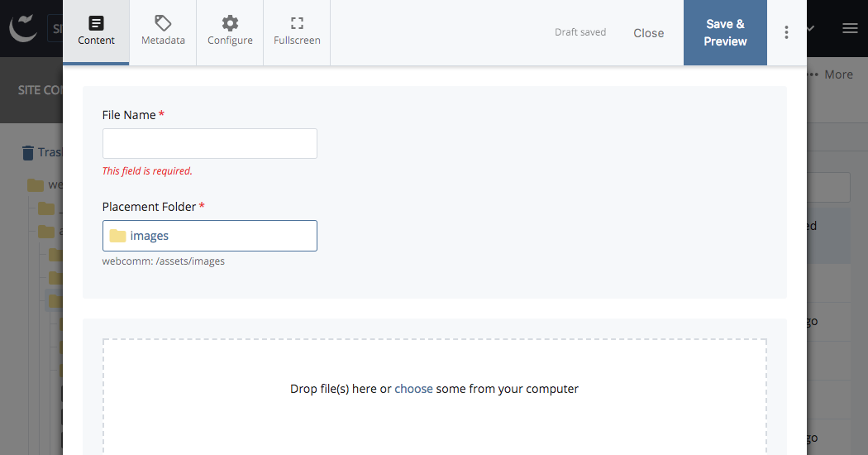The height and width of the screenshot is (455, 868).
Task: Click the Trash icon in the sidebar
Action: [x=27, y=152]
